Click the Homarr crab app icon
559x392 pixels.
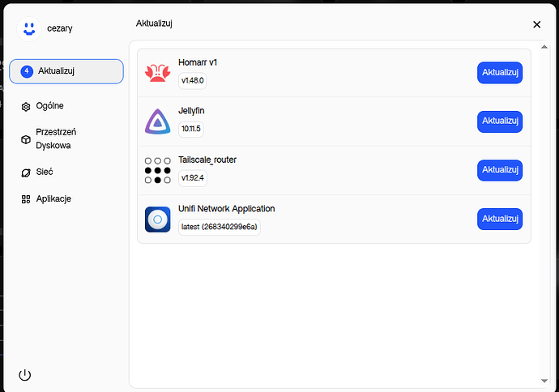158,73
